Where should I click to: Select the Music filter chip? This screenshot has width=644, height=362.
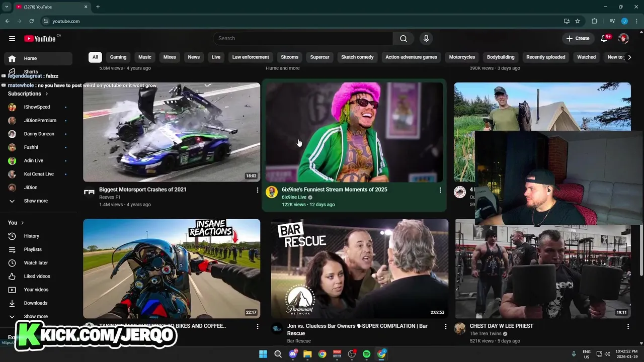[145, 57]
